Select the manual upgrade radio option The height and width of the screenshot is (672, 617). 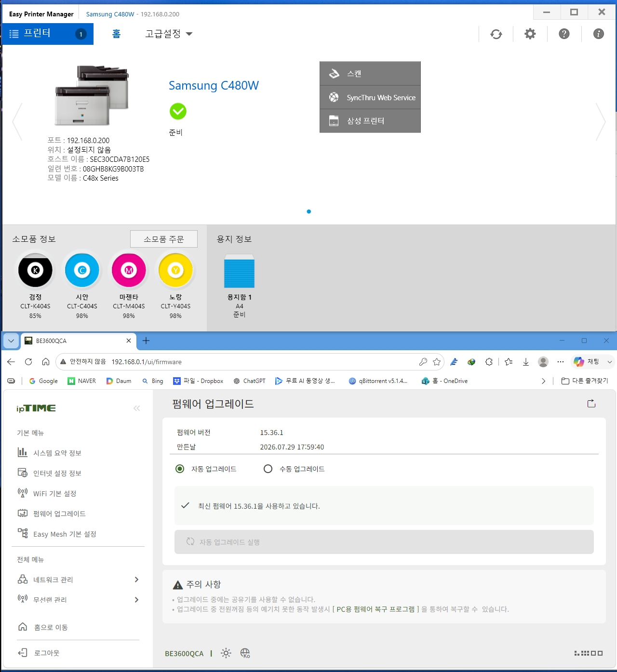click(x=268, y=469)
